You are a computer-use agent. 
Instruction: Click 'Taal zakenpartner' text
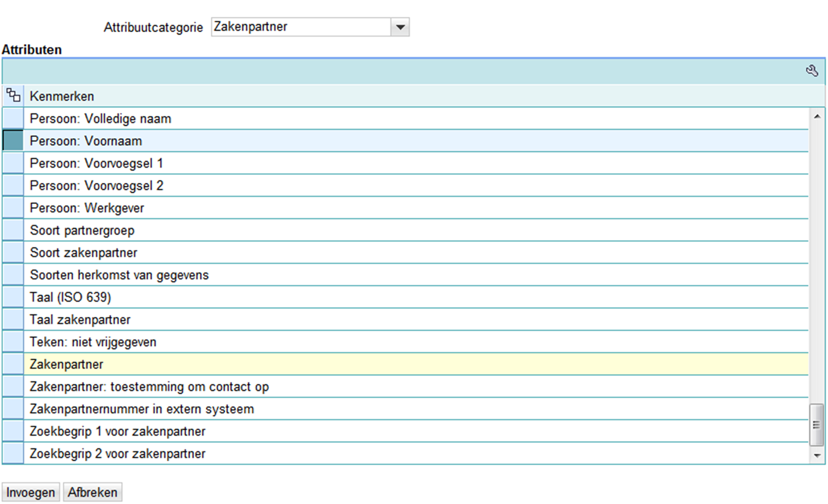pyautogui.click(x=80, y=320)
